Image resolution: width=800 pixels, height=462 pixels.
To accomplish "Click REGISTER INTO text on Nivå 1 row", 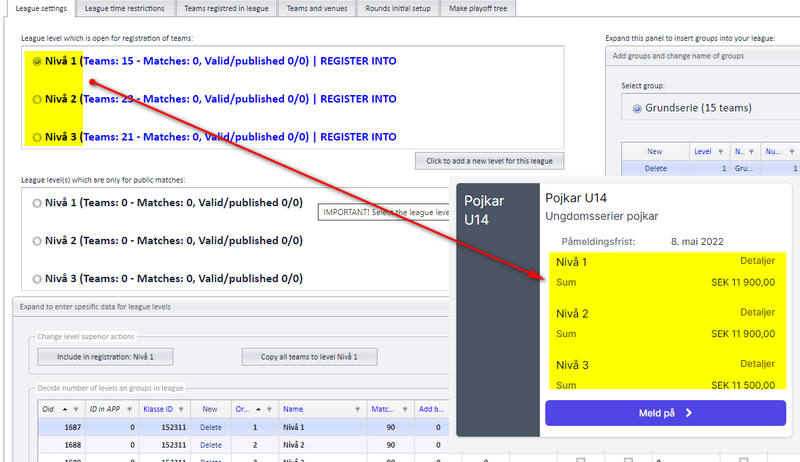I will point(358,61).
